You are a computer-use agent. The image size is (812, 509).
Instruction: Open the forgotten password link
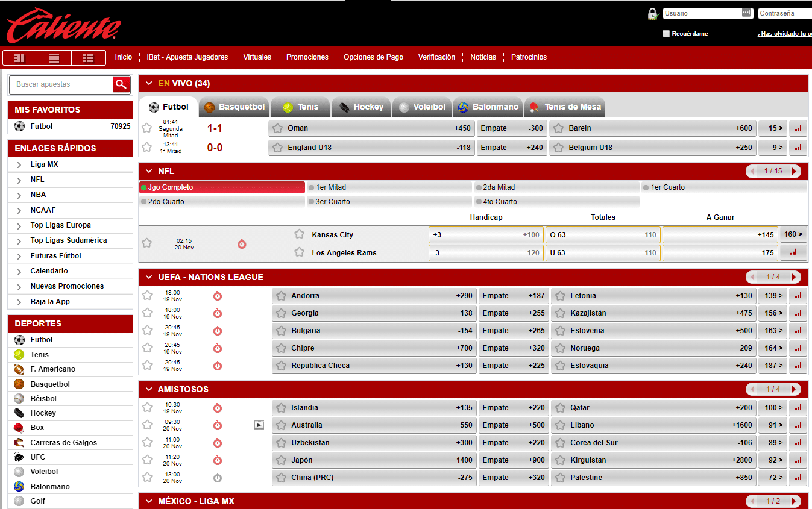tap(784, 34)
